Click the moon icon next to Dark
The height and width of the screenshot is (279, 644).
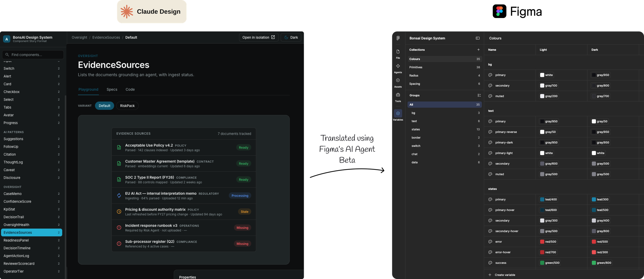coord(286,37)
